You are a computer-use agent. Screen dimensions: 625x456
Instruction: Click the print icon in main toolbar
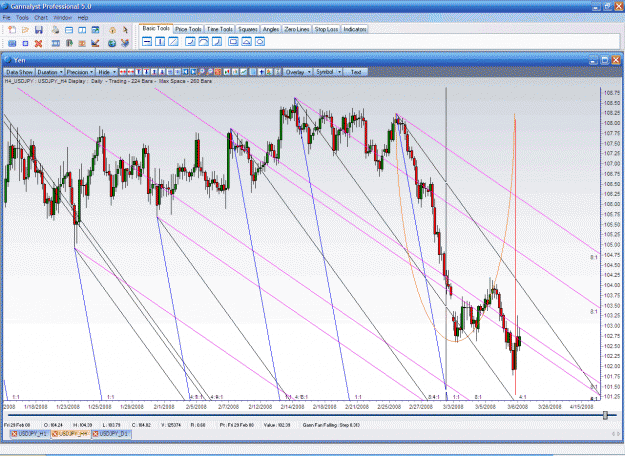pos(55,30)
